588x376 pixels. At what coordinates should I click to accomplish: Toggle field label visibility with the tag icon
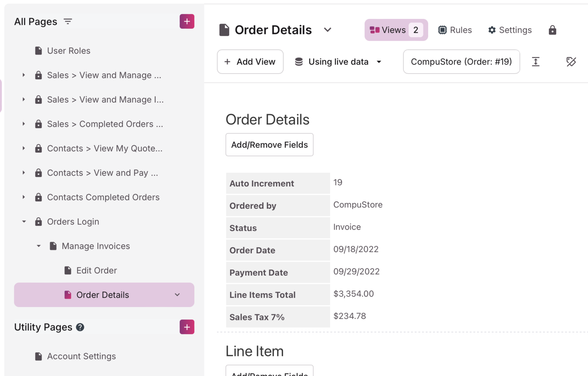click(571, 61)
